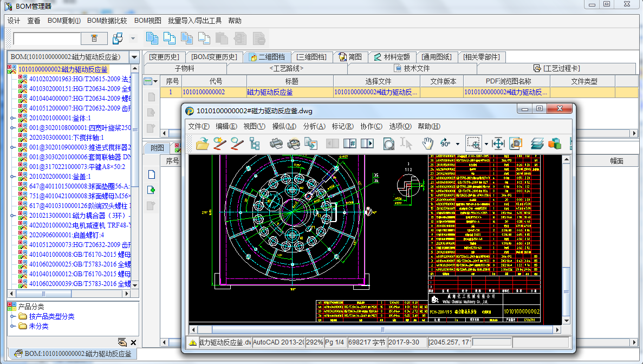Open the 分析(A) menu in DWG viewer
The image size is (643, 364).
(314, 126)
